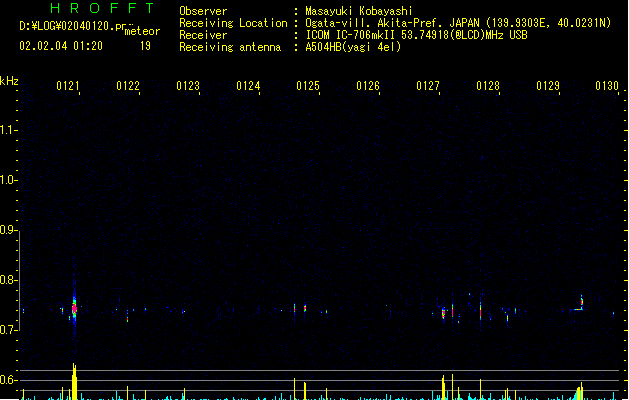Click the tallest yellow power bar at 0121

[x=74, y=381]
